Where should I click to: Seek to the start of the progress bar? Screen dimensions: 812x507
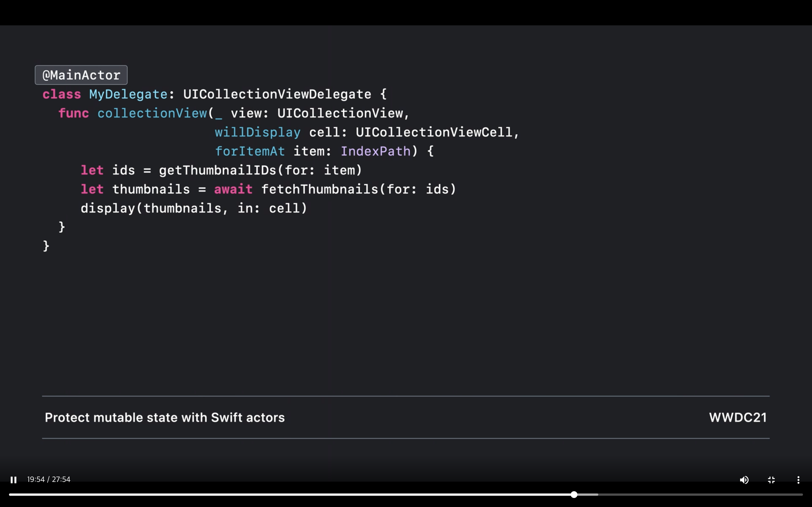pos(10,494)
